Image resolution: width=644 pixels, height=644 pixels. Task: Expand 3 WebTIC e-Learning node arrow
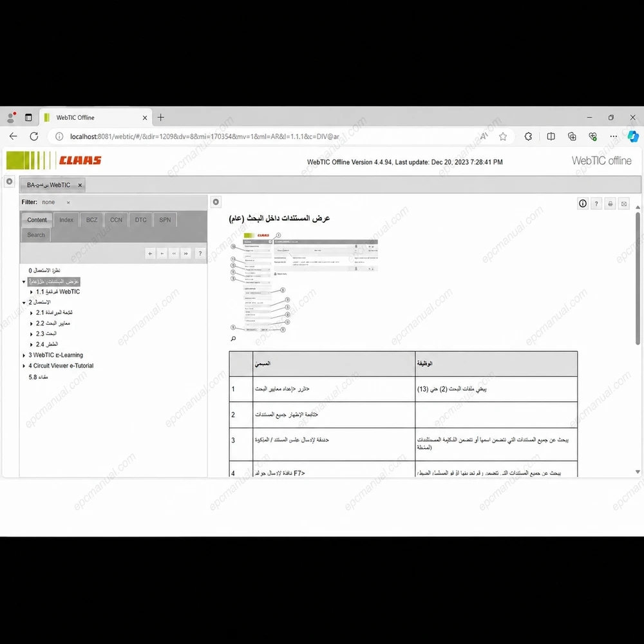[24, 355]
